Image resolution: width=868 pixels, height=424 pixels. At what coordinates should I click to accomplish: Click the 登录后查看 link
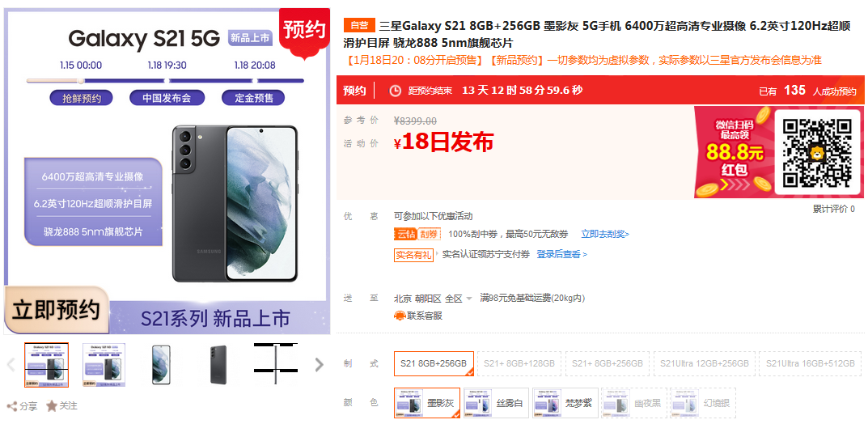pos(561,254)
